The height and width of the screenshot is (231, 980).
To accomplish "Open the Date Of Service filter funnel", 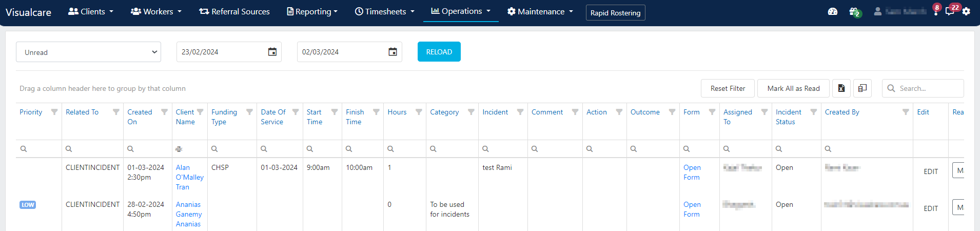I will (x=296, y=112).
